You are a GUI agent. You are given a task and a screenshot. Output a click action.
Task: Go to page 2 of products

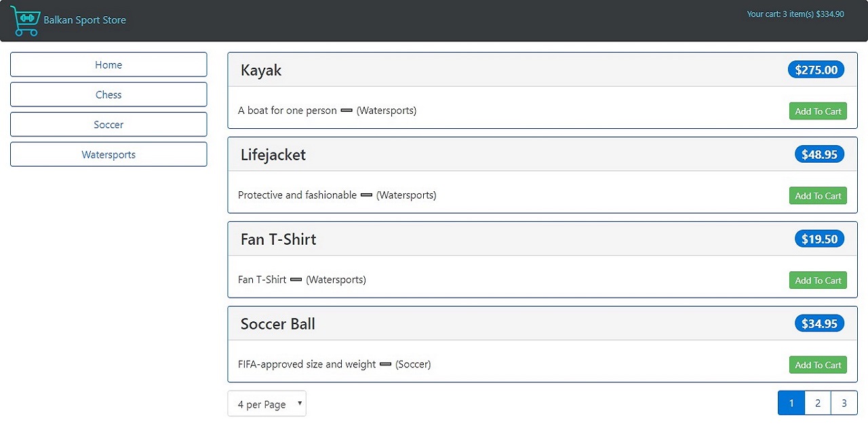pos(817,403)
